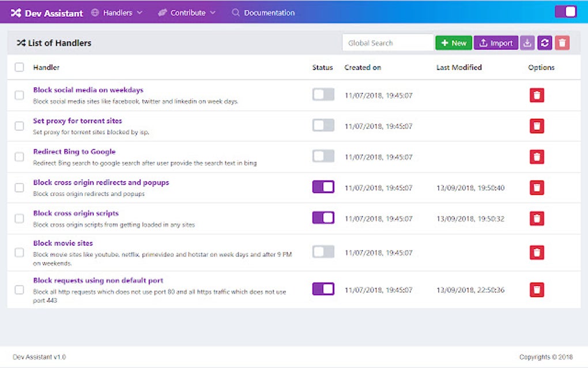Click the Last Modified column header

459,67
